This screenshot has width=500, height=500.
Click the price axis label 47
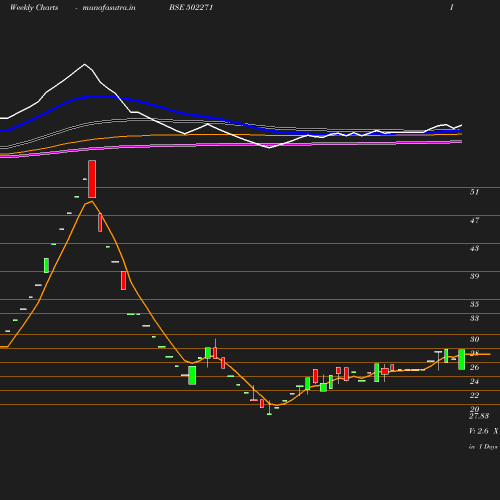pyautogui.click(x=474, y=220)
